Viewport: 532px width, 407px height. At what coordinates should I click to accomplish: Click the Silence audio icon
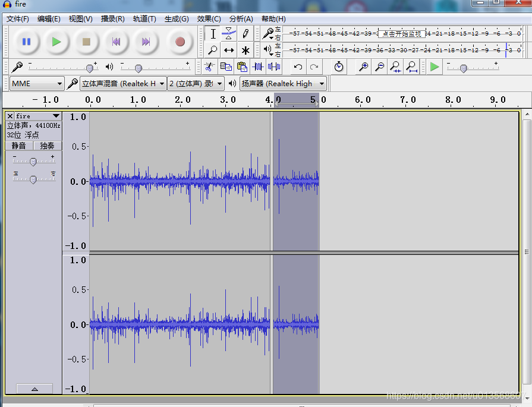tap(274, 67)
